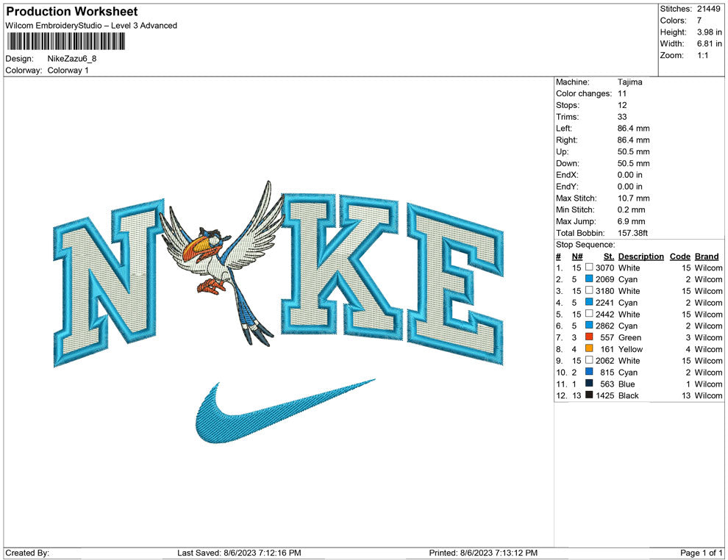Click the embroidered letter E
This screenshot has height=560, width=728.
pyautogui.click(x=455, y=284)
